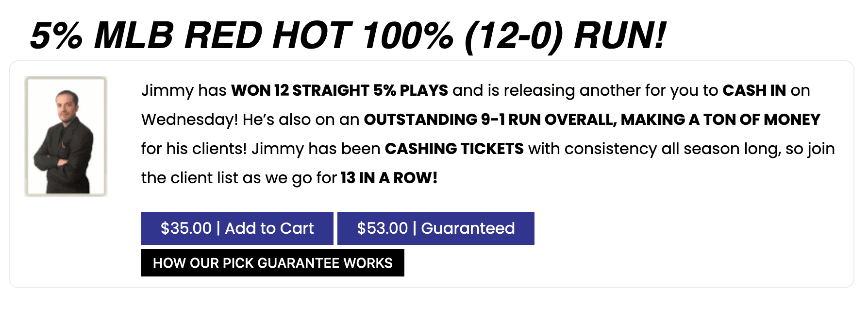Image resolution: width=868 pixels, height=310 pixels.
Task: Click Jimmy's portrait photo thumbnail
Action: tap(66, 137)
